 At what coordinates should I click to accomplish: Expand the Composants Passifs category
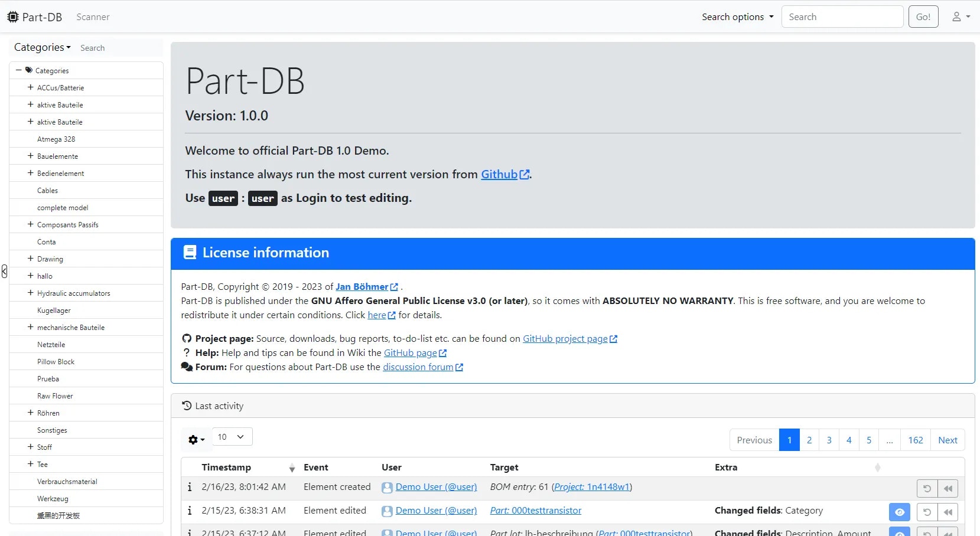[30, 224]
